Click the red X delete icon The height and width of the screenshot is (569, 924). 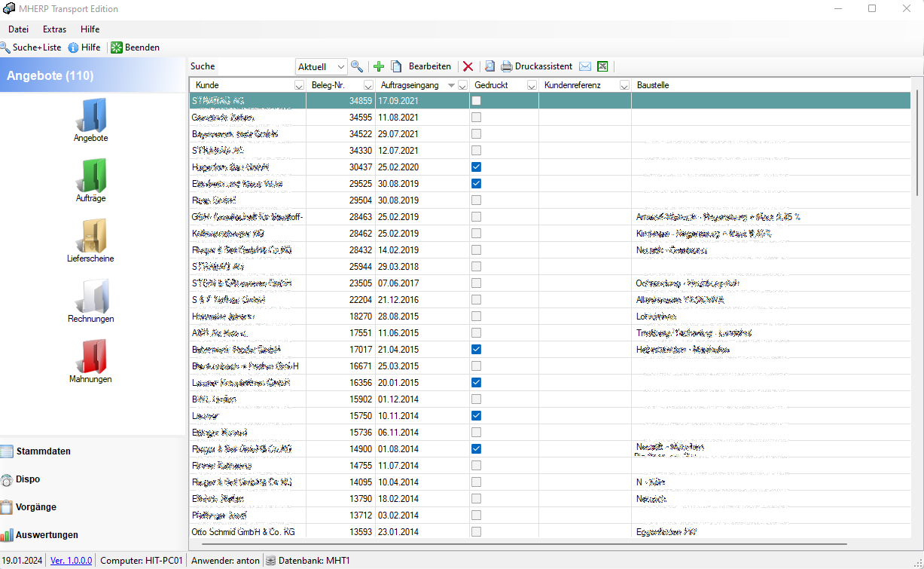click(468, 66)
